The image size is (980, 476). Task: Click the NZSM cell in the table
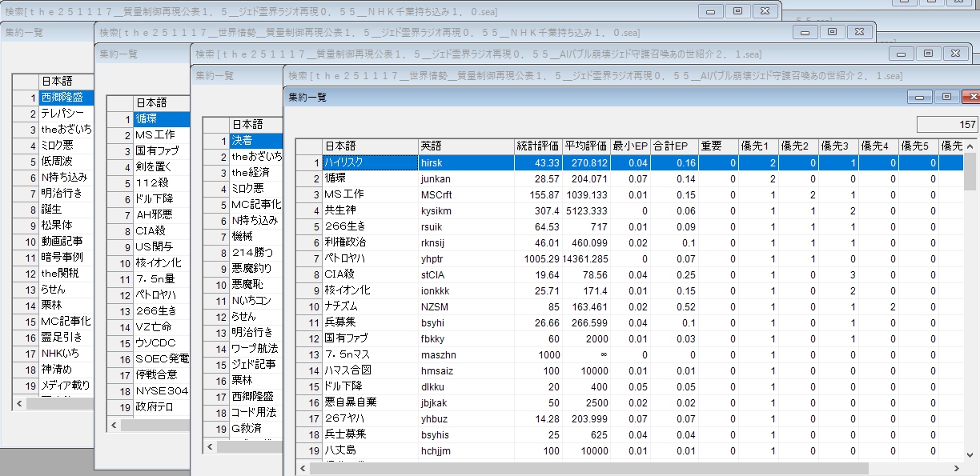(465, 306)
